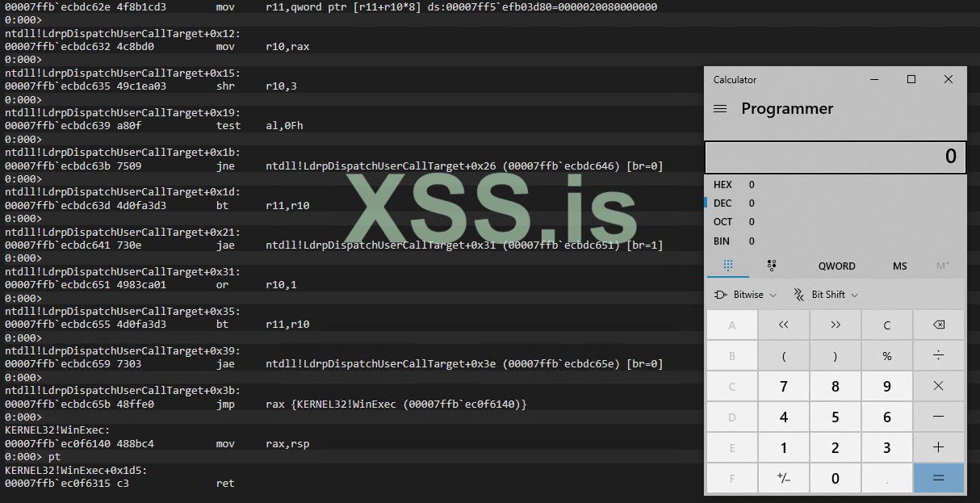Click the C clear key
Image resolution: width=980 pixels, height=503 pixels.
pyautogui.click(x=886, y=325)
